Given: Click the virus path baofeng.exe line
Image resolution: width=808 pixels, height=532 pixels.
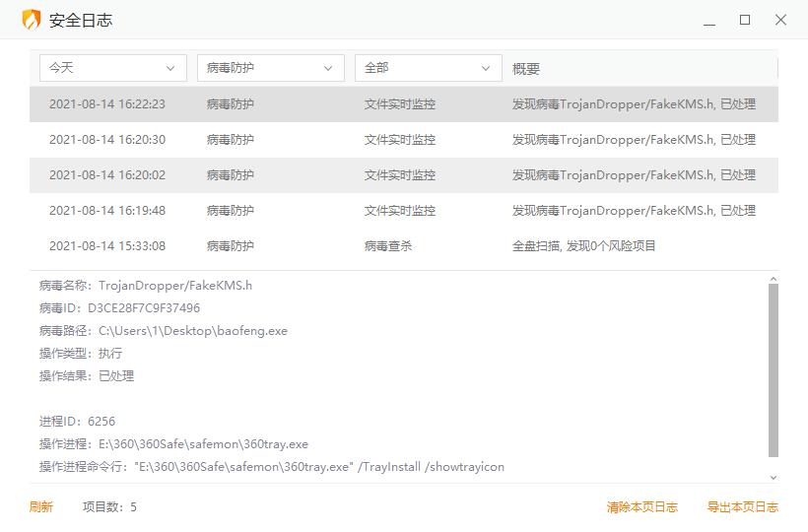Looking at the screenshot, I should tap(164, 331).
